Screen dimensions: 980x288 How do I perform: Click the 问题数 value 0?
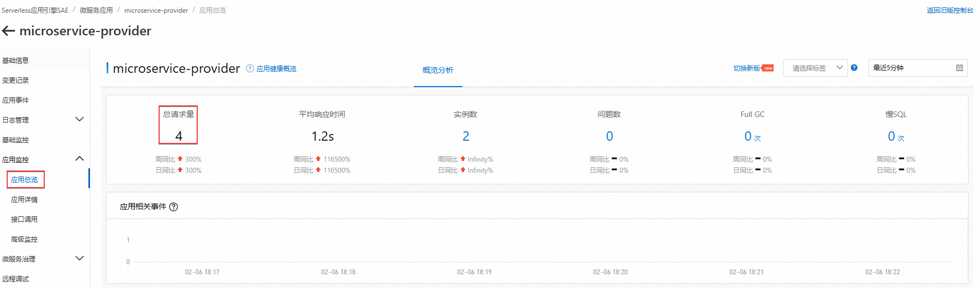609,136
